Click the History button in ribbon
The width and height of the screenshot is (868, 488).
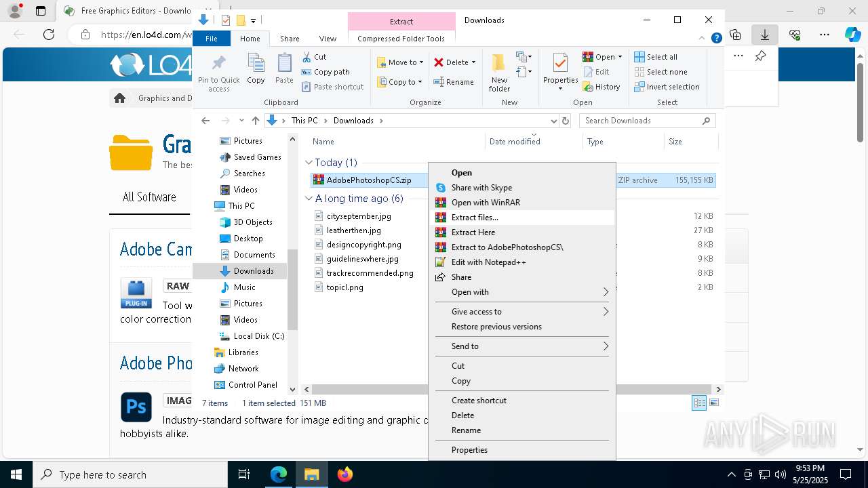pyautogui.click(x=601, y=87)
